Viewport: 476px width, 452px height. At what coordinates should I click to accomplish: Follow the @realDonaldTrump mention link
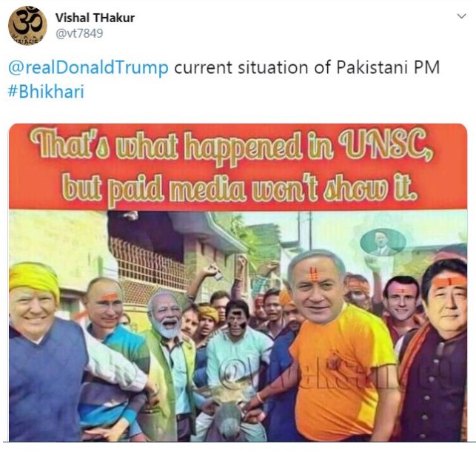pyautogui.click(x=88, y=67)
